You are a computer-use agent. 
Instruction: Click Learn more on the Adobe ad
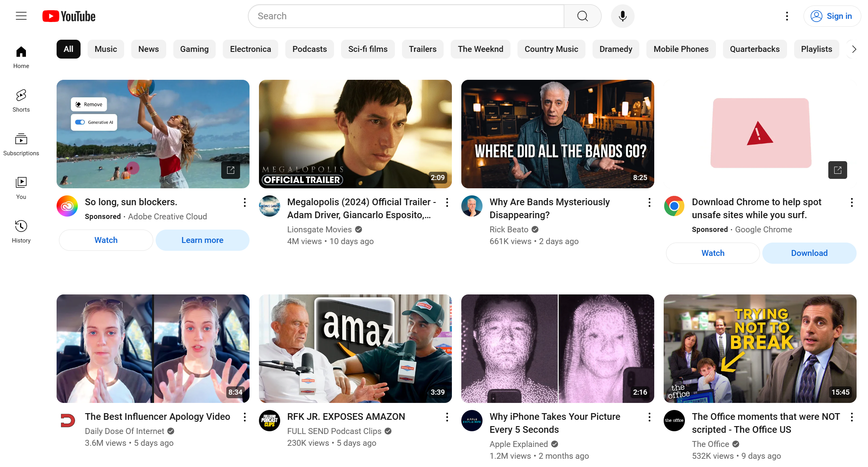(202, 240)
